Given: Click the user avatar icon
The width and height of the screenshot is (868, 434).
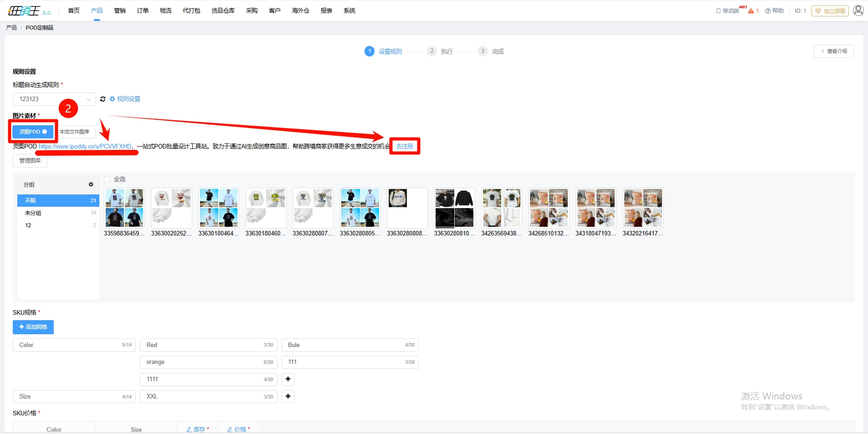Looking at the screenshot, I should click(858, 10).
